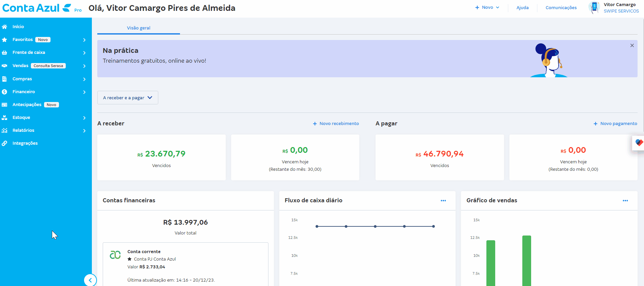Click the Frente de caixa basket icon
644x286 pixels.
[4, 53]
